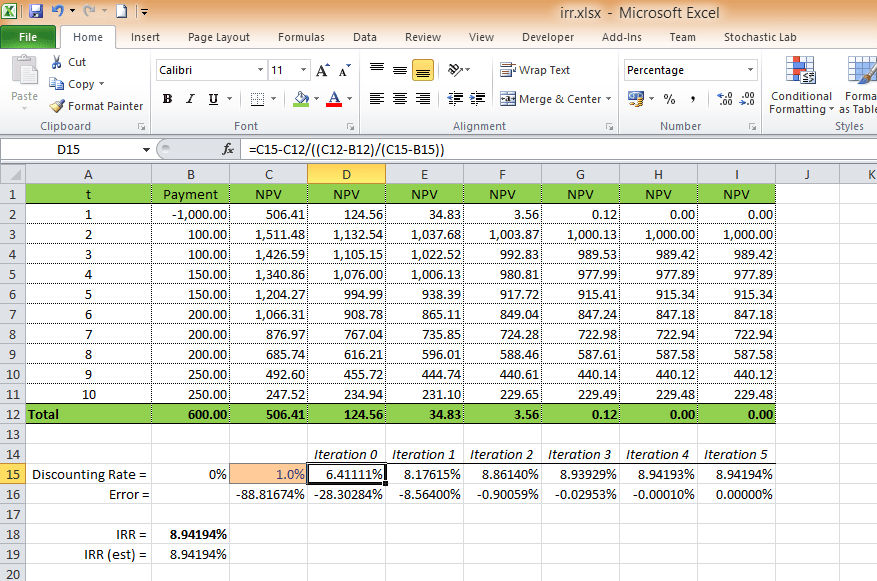Apply Percent Style icon
This screenshot has height=581, width=877.
pyautogui.click(x=669, y=99)
